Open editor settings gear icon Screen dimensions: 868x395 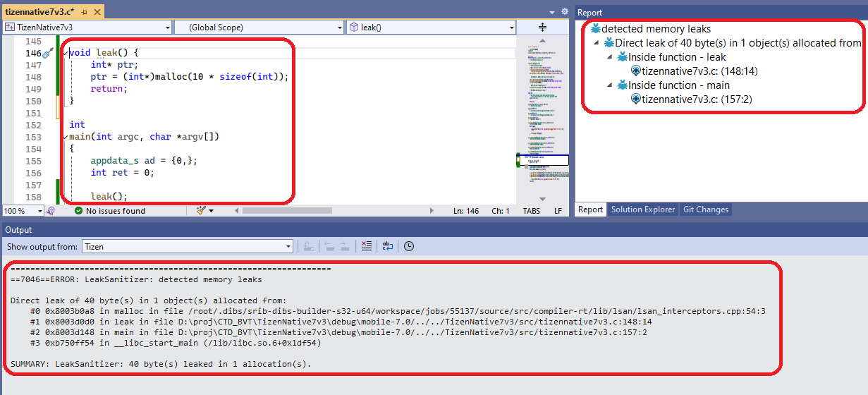coord(564,12)
